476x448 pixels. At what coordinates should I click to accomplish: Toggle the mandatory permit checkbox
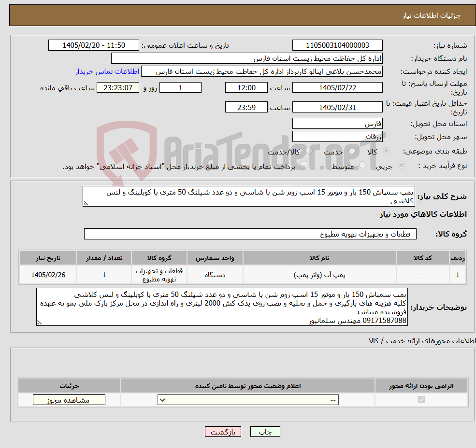tap(421, 399)
